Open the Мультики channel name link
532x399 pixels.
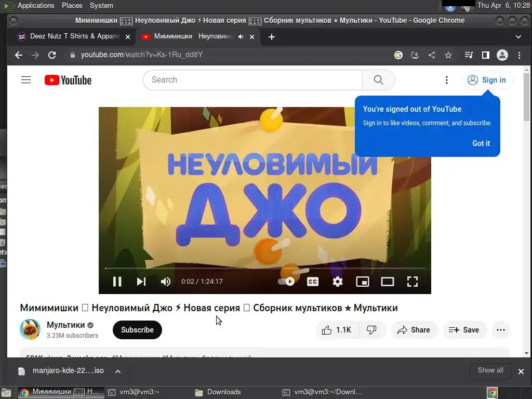coord(66,325)
